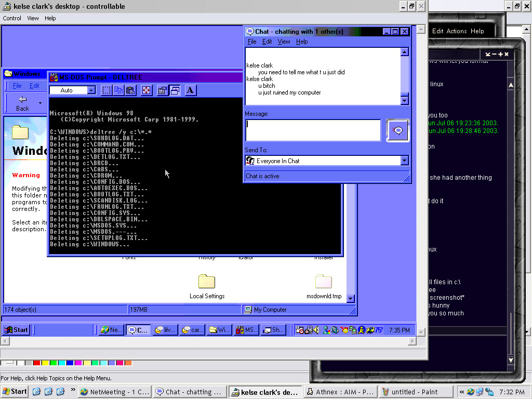Open File menu in the Windows folder window
This screenshot has width=532, height=399.
[x=17, y=86]
